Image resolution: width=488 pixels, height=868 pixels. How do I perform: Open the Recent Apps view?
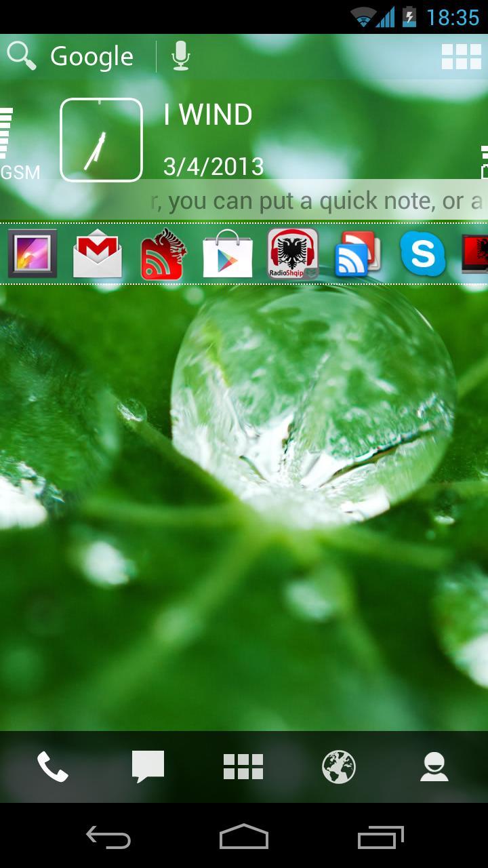pyautogui.click(x=380, y=837)
